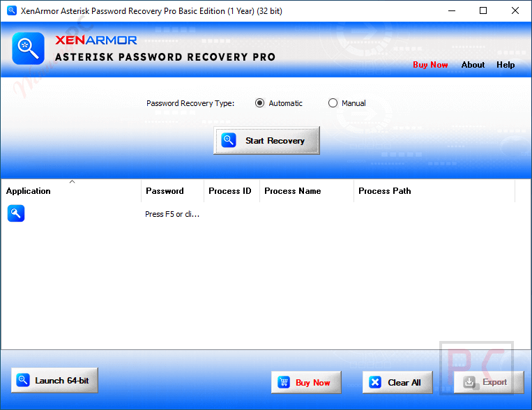532x410 pixels.
Task: Click the bottom Buy Now cart button
Action: 306,383
